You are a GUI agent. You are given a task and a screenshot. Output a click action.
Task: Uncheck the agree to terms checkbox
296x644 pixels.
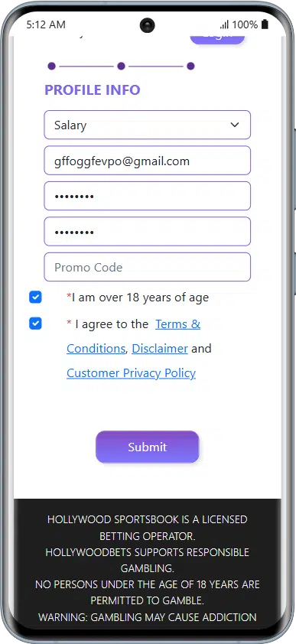(35, 324)
